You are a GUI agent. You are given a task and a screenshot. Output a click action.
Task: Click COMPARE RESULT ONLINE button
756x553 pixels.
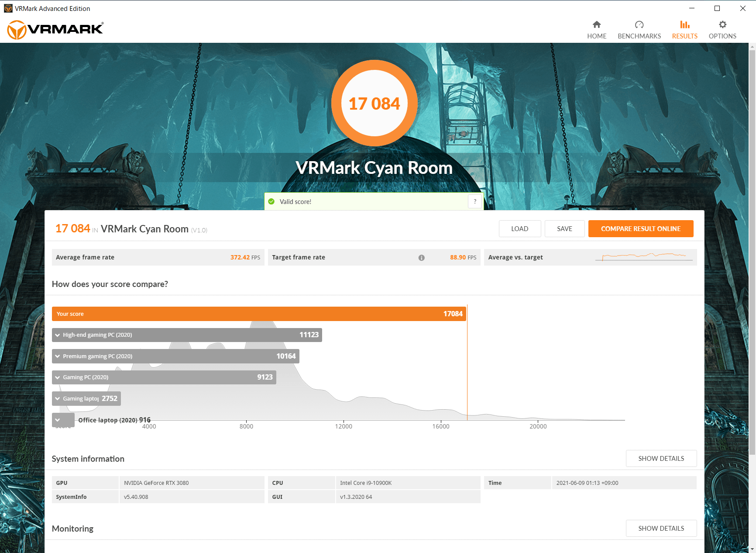click(x=641, y=229)
